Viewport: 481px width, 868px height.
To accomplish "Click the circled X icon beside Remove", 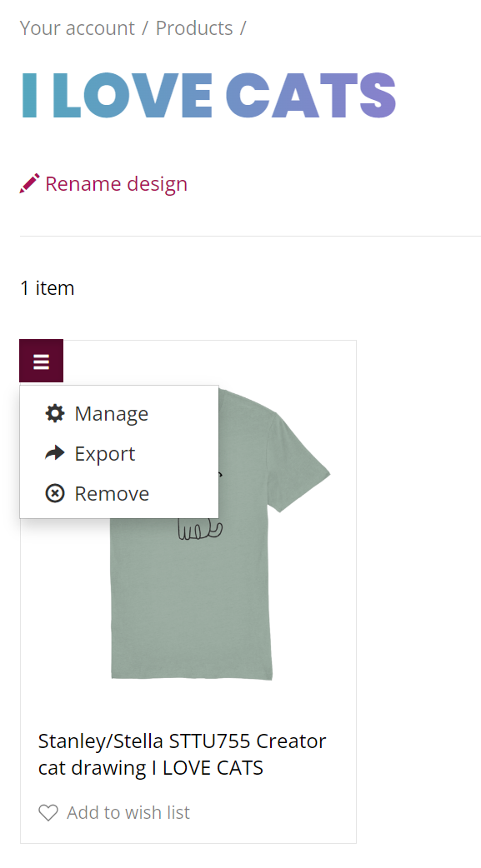I will coord(54,493).
